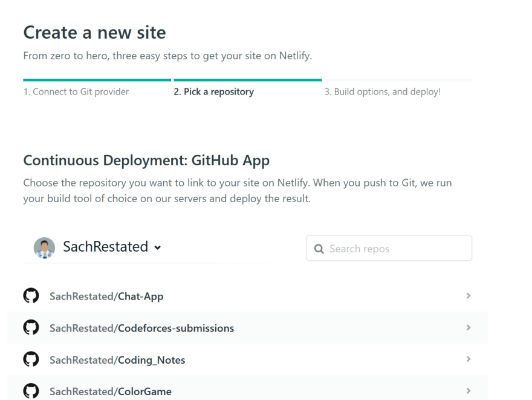This screenshot has width=532, height=400.
Task: Choose the SachRestated/Chat-App repository
Action: click(x=106, y=297)
